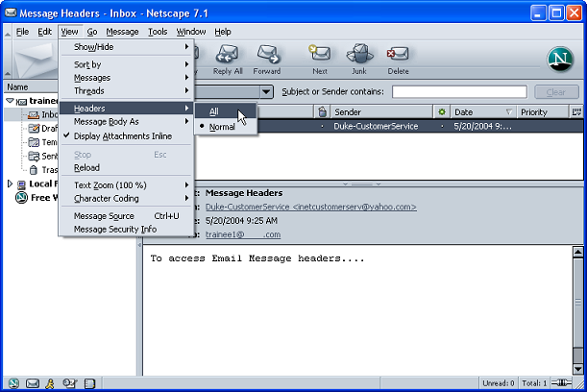The image size is (587, 392).
Task: Click the Duke-CustomerService sender email link
Action: [310, 207]
